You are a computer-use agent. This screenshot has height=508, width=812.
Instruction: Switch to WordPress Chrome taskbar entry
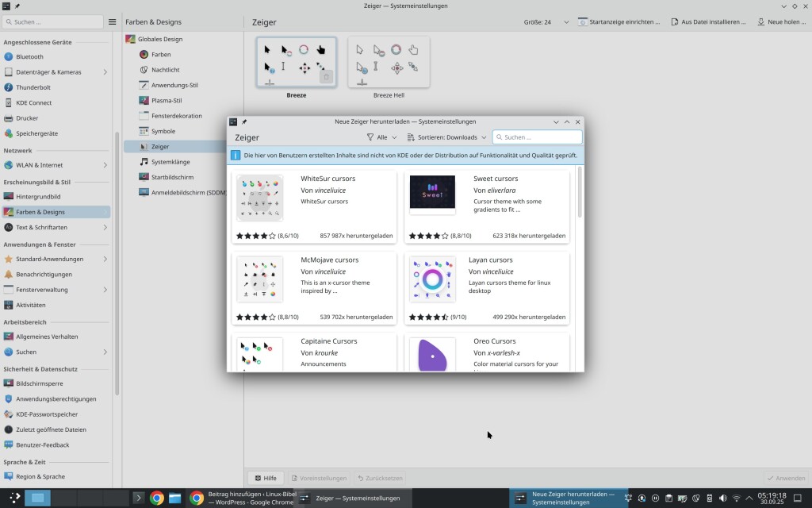242,498
